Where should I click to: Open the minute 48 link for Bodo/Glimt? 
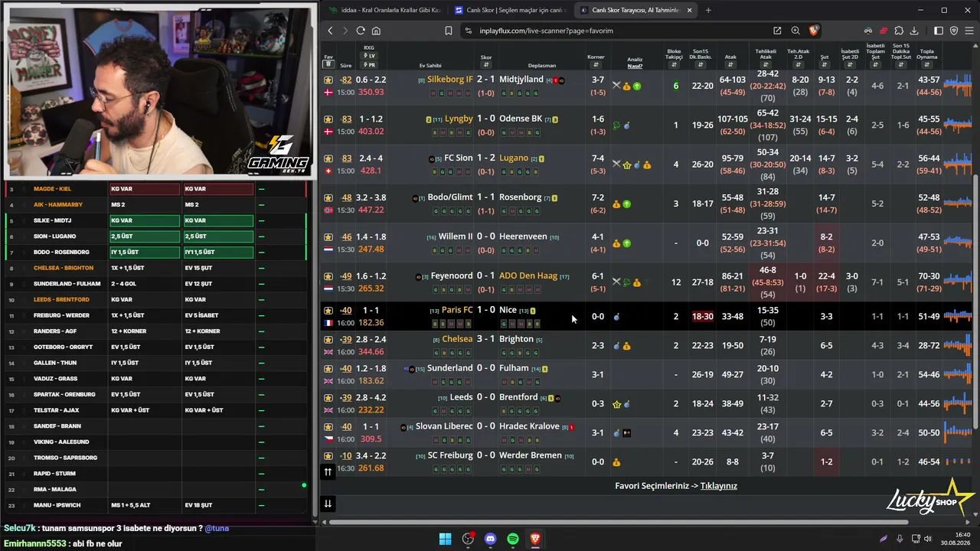pyautogui.click(x=346, y=197)
